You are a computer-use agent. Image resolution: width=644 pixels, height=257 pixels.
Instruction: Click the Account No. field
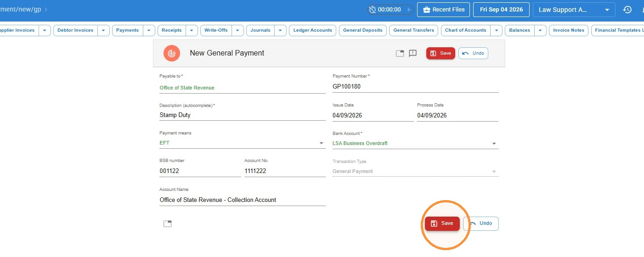[285, 171]
